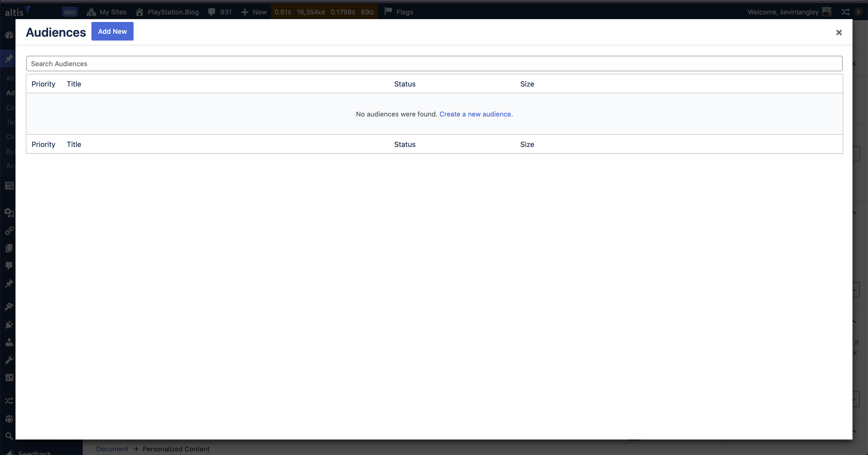
Task: Open the Media camera-and-music icon
Action: click(9, 213)
